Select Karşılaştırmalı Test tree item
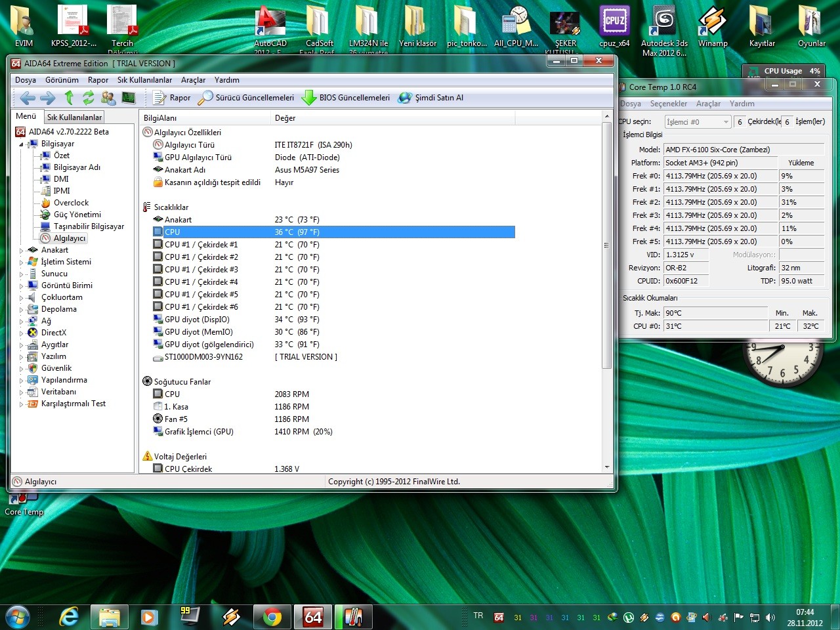 click(x=73, y=404)
